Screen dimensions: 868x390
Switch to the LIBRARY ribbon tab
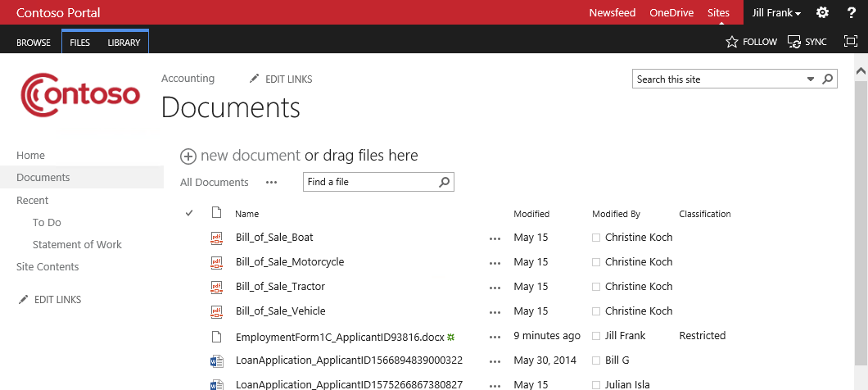[x=124, y=42]
